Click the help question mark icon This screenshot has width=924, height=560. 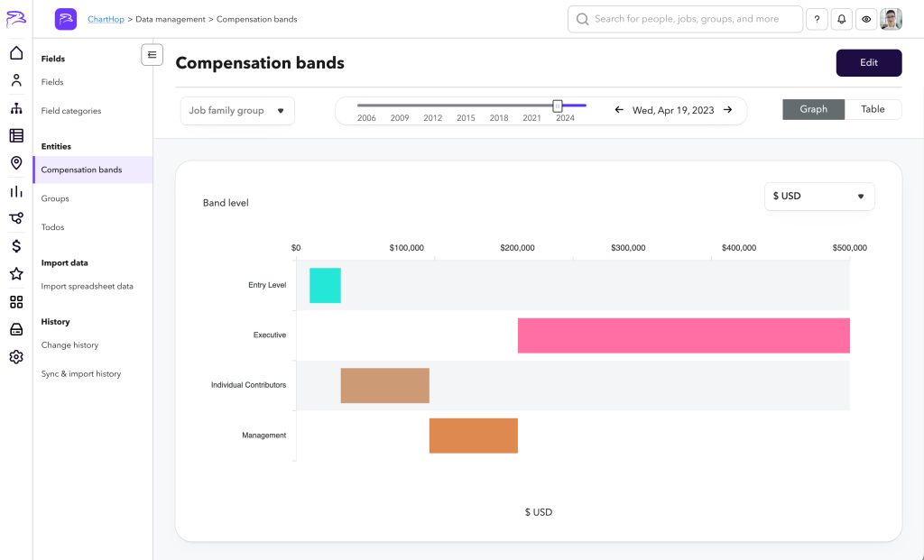click(x=817, y=19)
